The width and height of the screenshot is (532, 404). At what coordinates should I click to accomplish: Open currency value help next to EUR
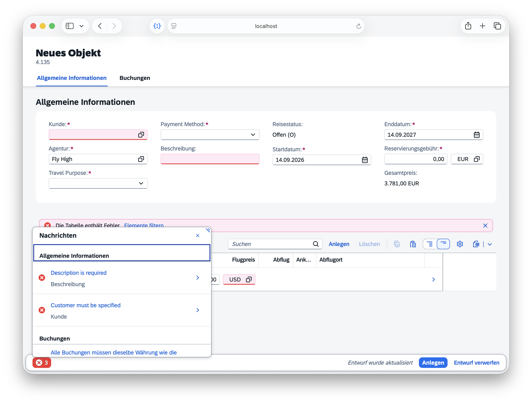[477, 159]
